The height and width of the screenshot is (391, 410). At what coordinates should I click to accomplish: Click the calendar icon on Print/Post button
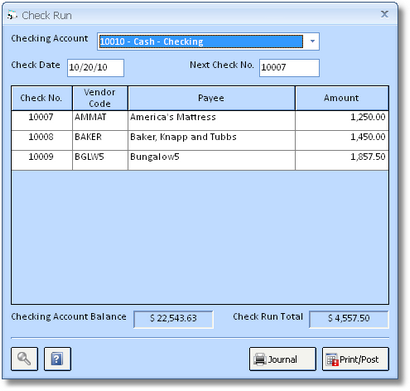[x=332, y=359]
